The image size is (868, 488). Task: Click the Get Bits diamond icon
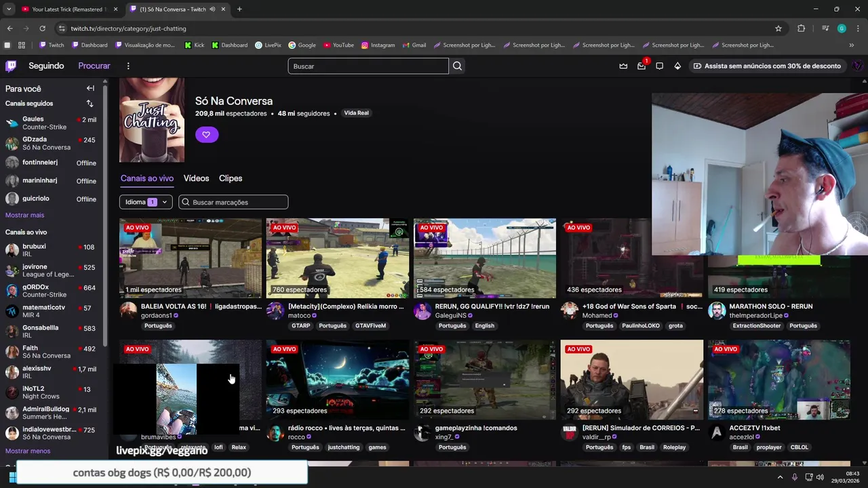(x=677, y=66)
